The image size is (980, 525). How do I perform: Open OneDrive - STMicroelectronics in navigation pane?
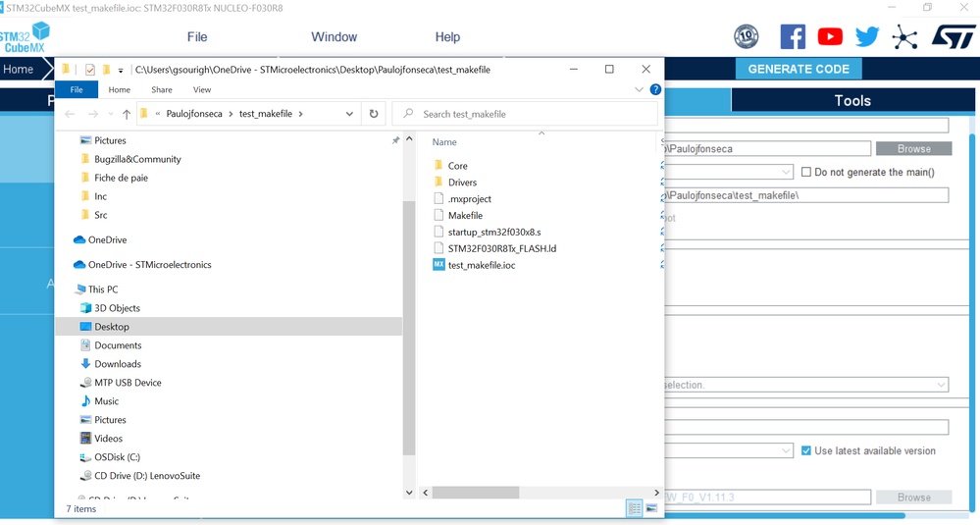[x=142, y=264]
